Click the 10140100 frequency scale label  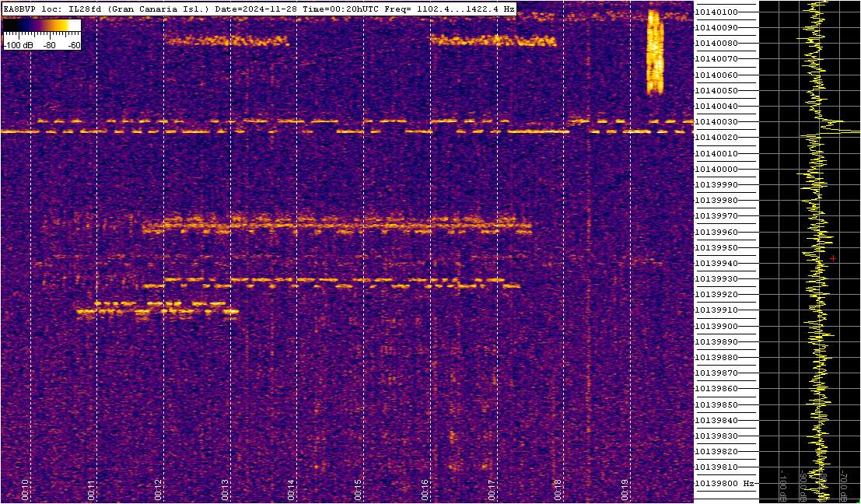(715, 12)
